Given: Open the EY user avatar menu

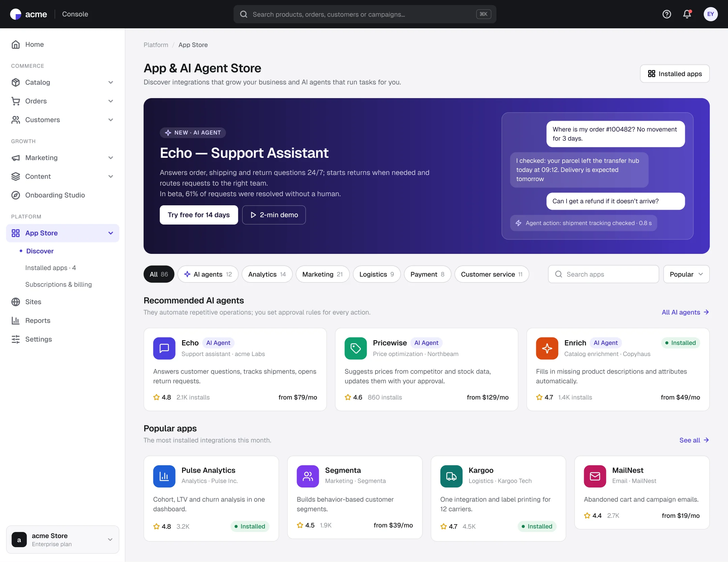Looking at the screenshot, I should (710, 14).
